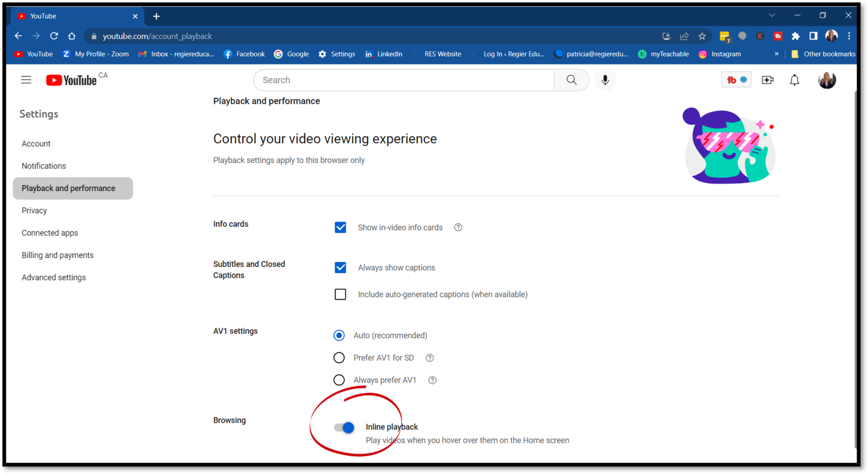
Task: Start a voice search with the microphone icon
Action: [x=605, y=80]
